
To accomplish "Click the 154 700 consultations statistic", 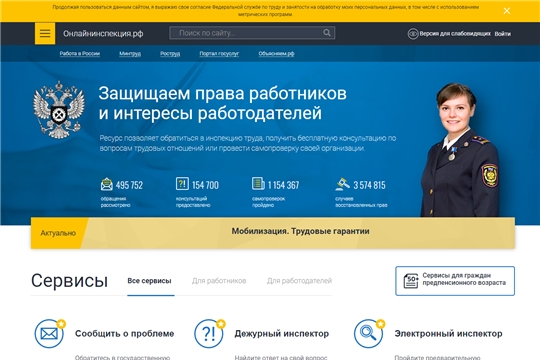I will click(x=205, y=185).
